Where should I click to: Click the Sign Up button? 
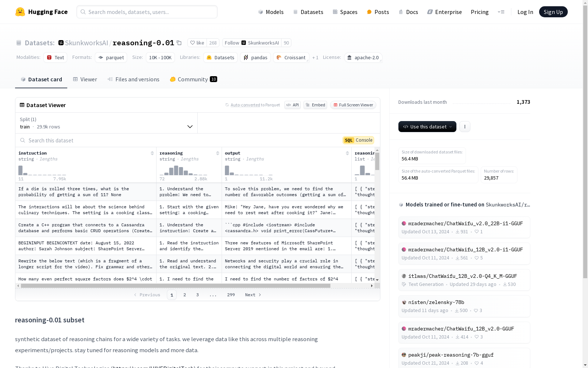(x=553, y=12)
